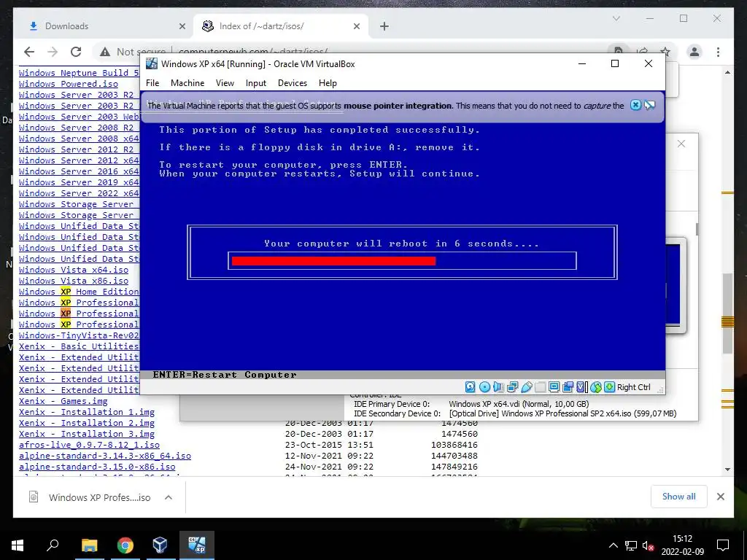This screenshot has height=560, width=747.
Task: Open the USB devices status icon
Action: tap(527, 387)
